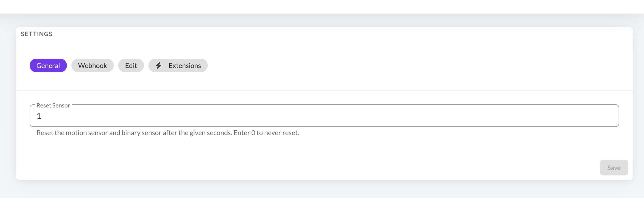Click the lightning bolt icon on Extensions
Image resolution: width=644 pixels, height=198 pixels.
pyautogui.click(x=159, y=65)
